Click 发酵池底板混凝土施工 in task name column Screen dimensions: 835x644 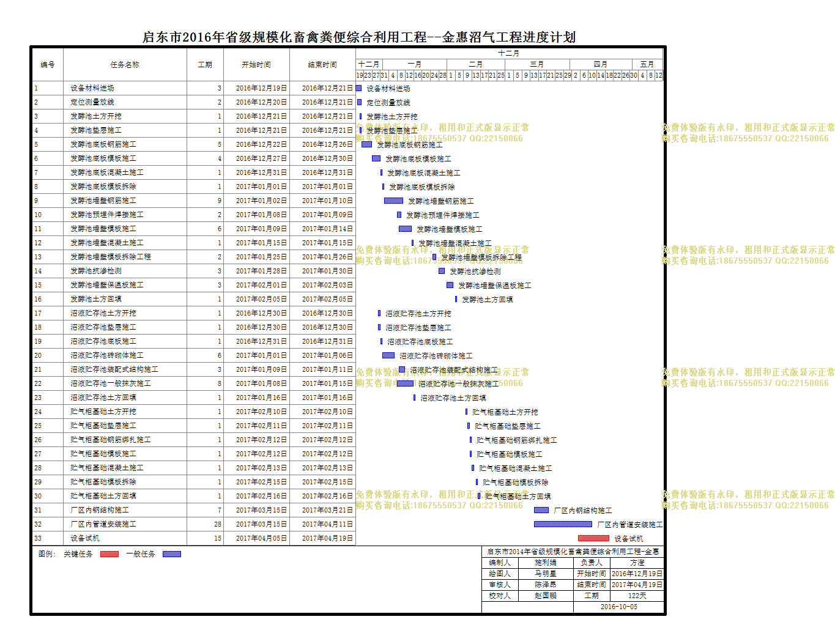(x=107, y=172)
